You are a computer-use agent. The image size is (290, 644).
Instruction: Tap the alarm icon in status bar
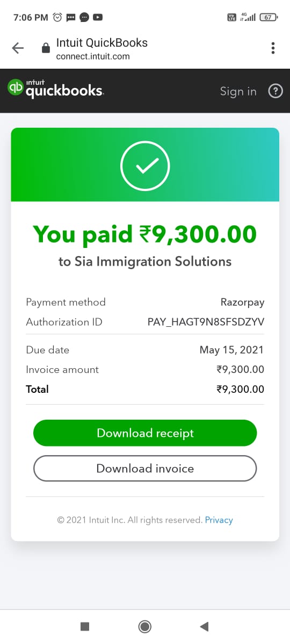click(58, 17)
